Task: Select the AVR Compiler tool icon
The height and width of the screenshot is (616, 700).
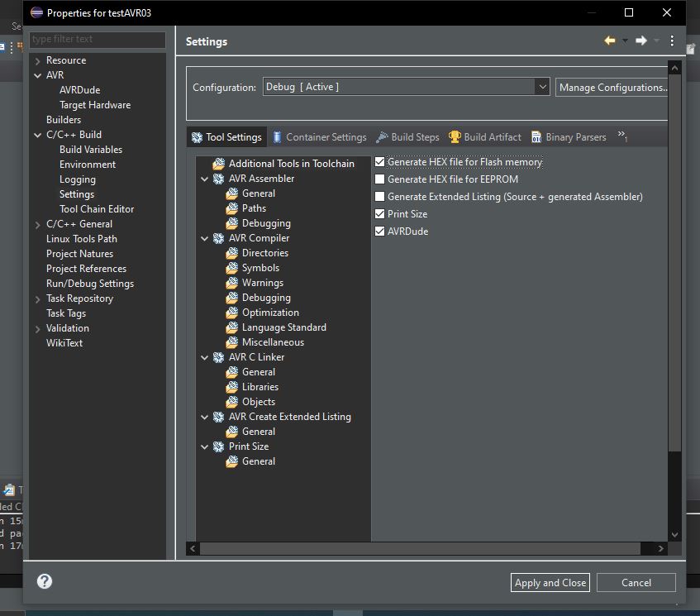Action: pos(218,238)
